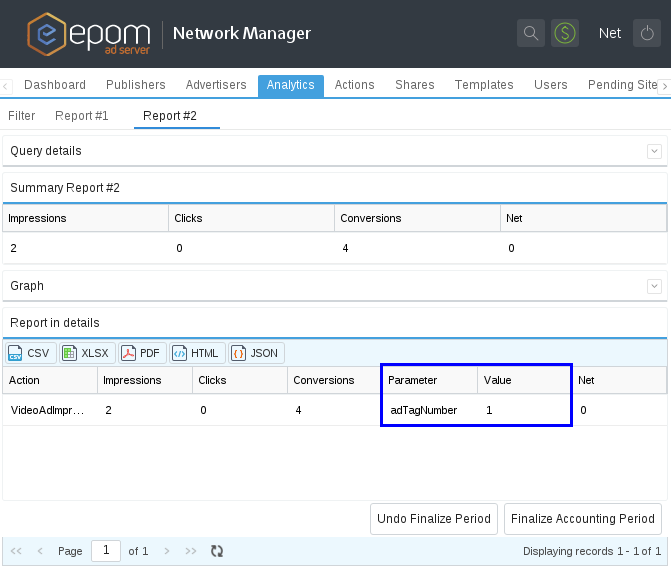The height and width of the screenshot is (569, 671).
Task: Click the Summary Net column header
Action: 584,218
